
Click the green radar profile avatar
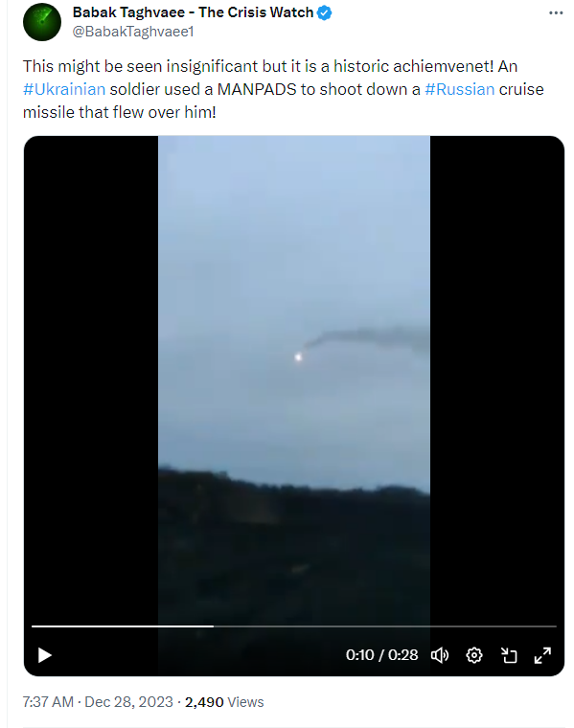(42, 22)
